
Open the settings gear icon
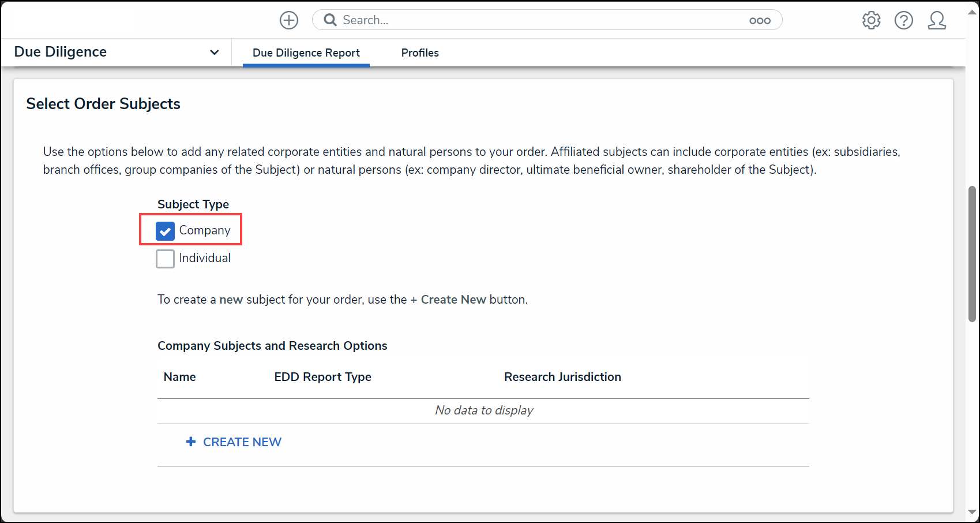(x=871, y=20)
